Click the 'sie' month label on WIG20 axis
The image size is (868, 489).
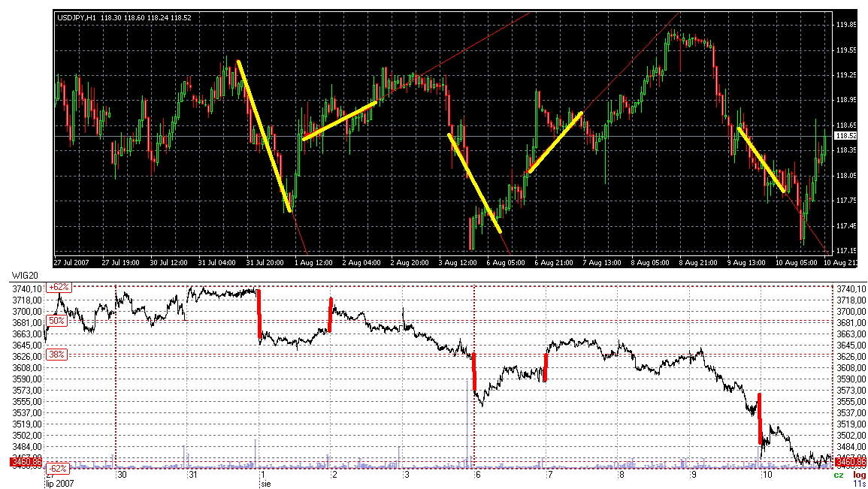pos(264,484)
